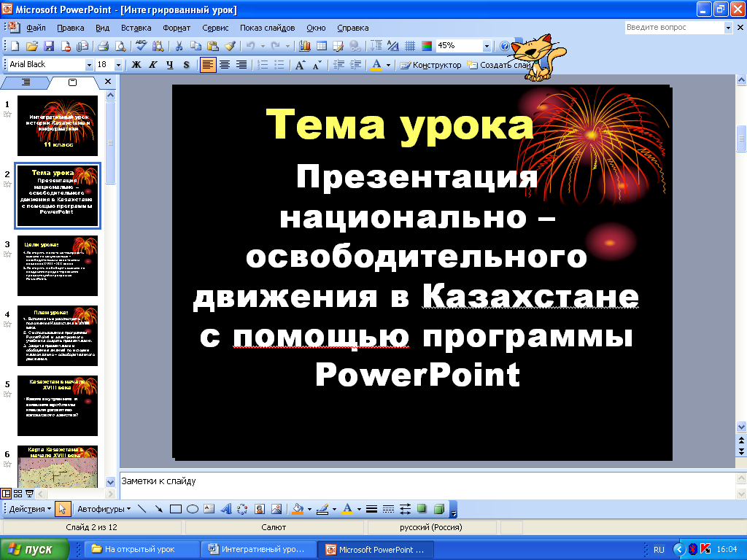747x560 pixels.
Task: Copy the selection to the clipboard
Action: point(196,46)
